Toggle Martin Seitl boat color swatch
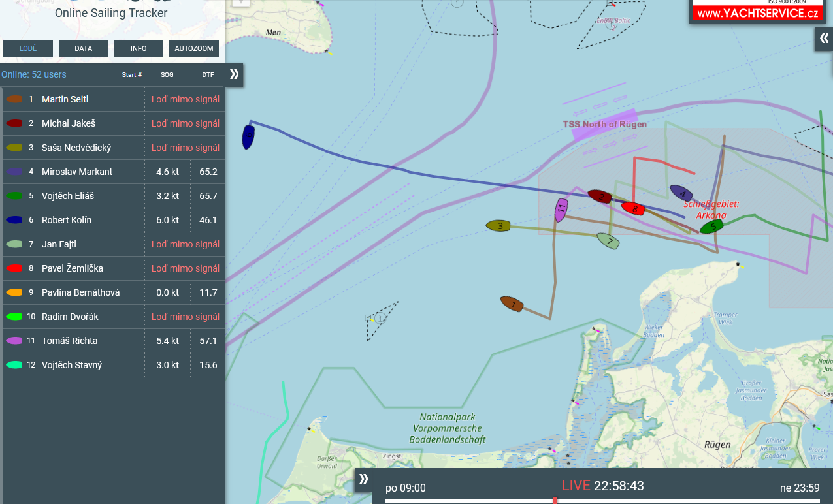Image resolution: width=833 pixels, height=504 pixels. tap(14, 99)
